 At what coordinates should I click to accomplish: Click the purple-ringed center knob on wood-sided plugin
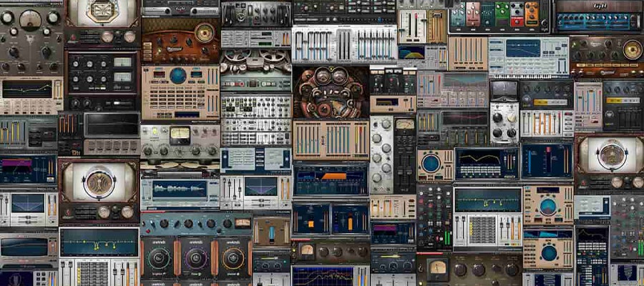coord(195,257)
